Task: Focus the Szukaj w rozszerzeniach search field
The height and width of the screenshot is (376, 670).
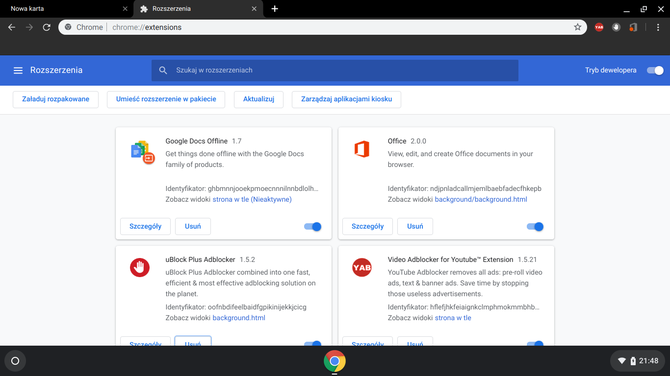Action: [335, 70]
